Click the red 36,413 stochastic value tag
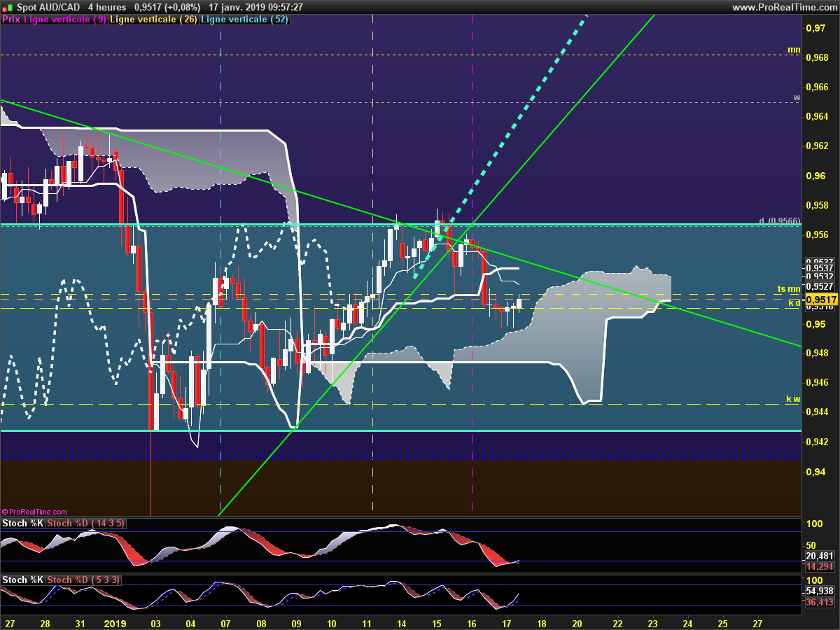 pyautogui.click(x=820, y=602)
